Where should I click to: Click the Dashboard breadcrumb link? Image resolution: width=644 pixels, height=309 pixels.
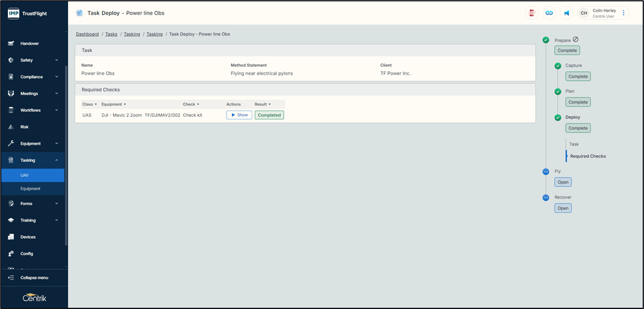click(87, 34)
